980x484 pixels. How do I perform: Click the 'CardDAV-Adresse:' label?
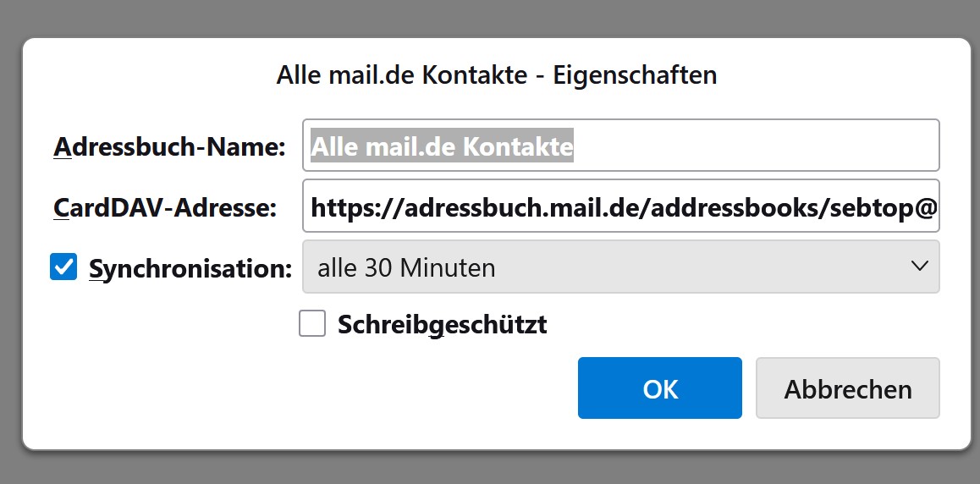point(165,208)
